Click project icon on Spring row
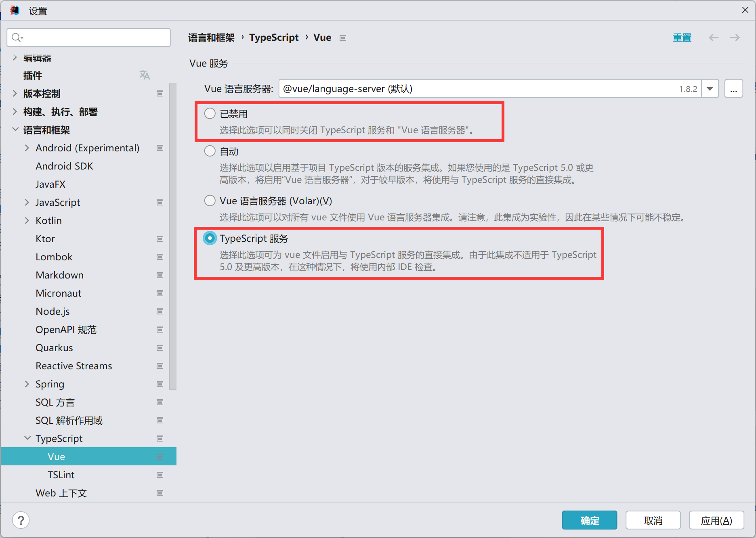 tap(160, 384)
